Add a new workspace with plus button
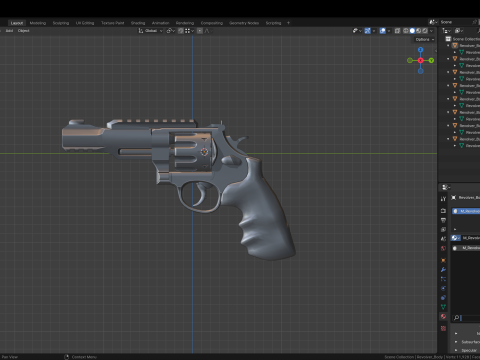Image resolution: width=480 pixels, height=360 pixels. coord(288,23)
